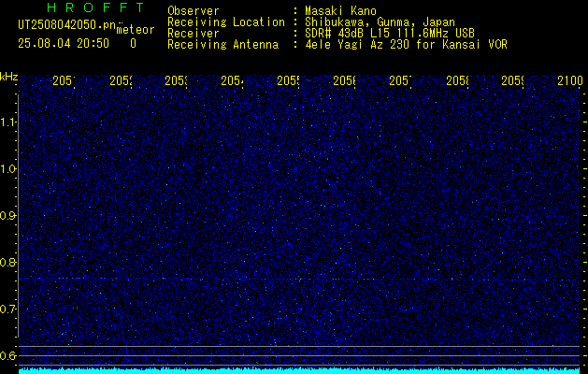This screenshot has width=588, height=374.
Task: Click SDR# 43dB L15 111.6MHz USB text
Action: coord(390,34)
